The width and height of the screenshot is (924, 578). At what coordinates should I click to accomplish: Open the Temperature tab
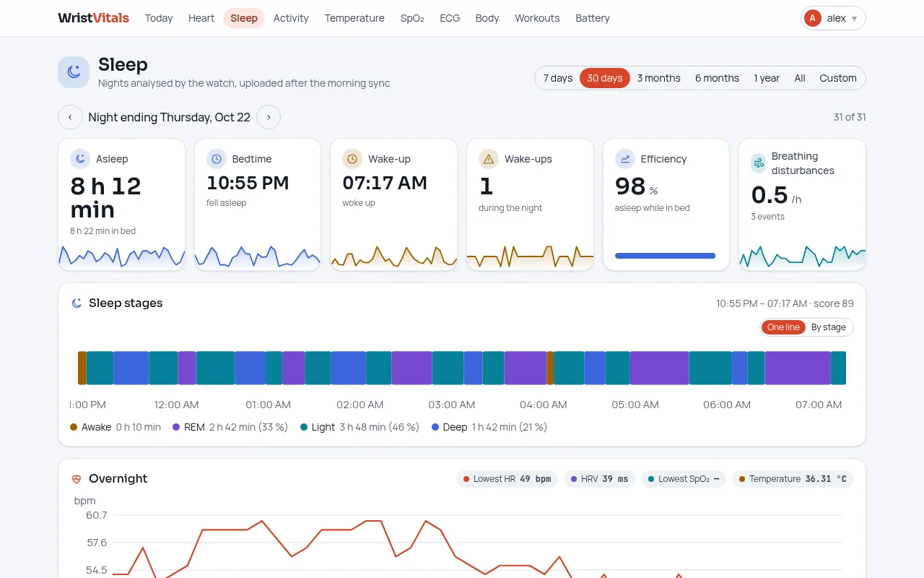click(x=354, y=18)
